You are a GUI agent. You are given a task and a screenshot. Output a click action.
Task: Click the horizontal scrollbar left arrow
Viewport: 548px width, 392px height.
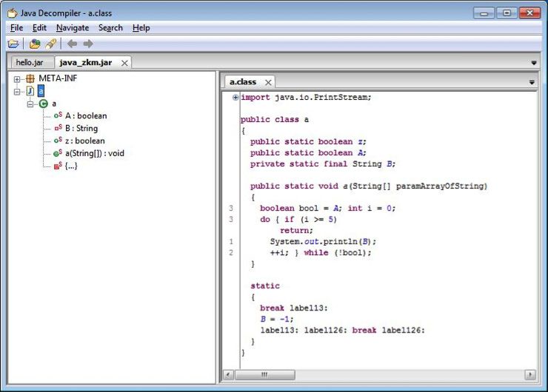coord(228,375)
